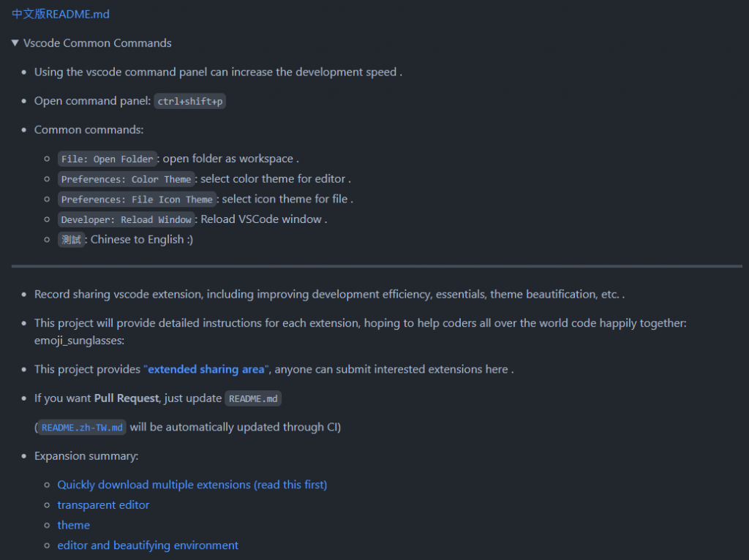The width and height of the screenshot is (749, 560).
Task: Click the Common commands list heading
Action: pyautogui.click(x=89, y=130)
